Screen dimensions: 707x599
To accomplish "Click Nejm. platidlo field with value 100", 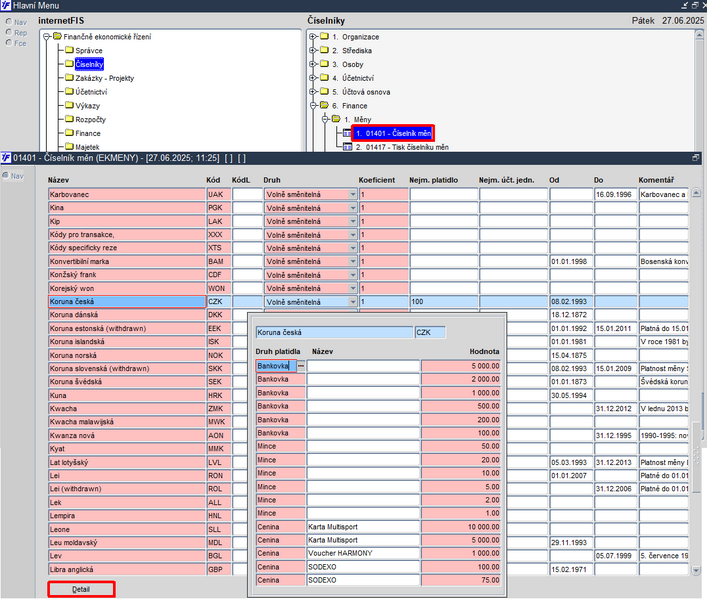I will 444,302.
